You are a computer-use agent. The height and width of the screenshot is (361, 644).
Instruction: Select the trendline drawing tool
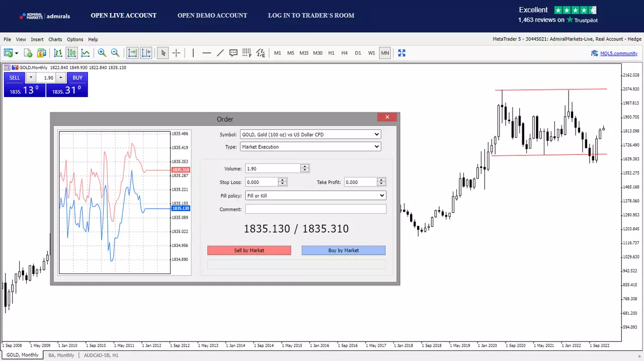coord(220,53)
